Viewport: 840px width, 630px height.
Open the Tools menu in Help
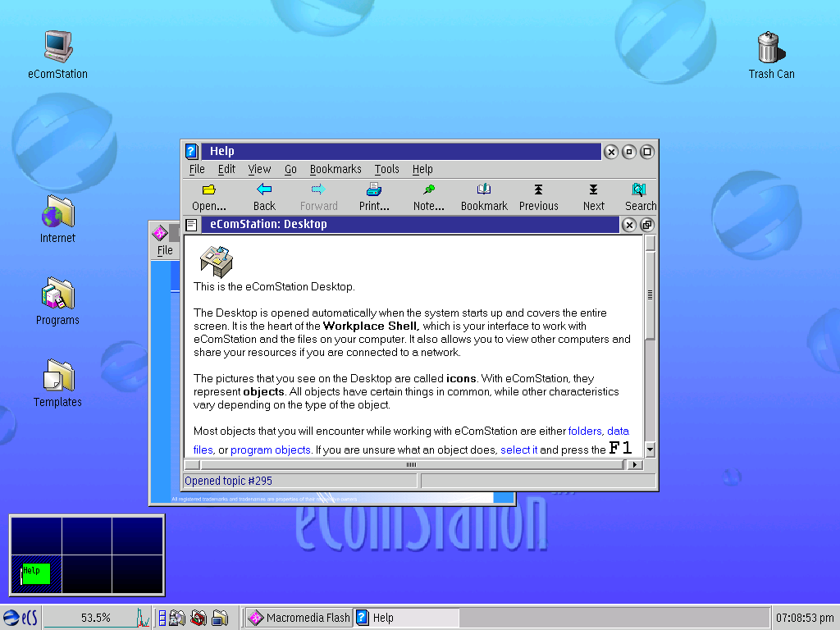387,169
